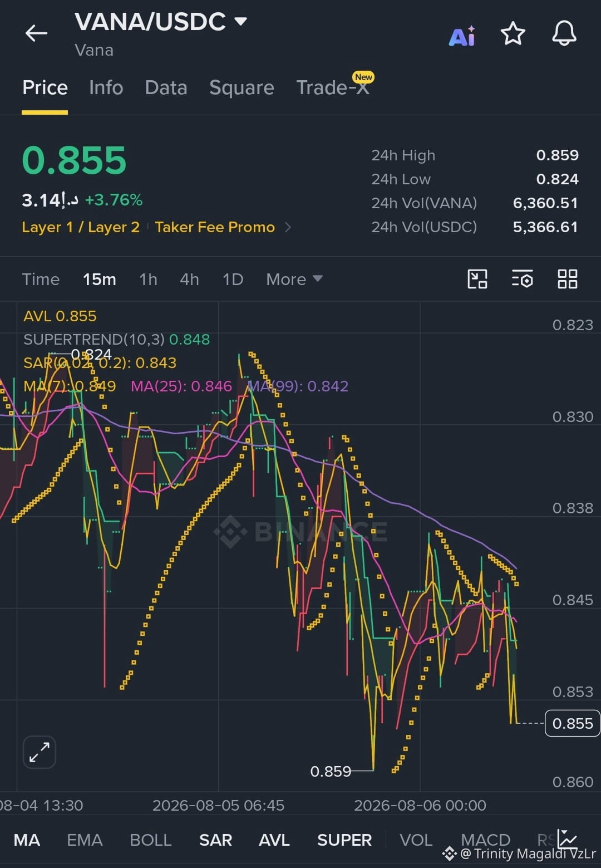The image size is (601, 868).
Task: Tap the 2026-08-05 06:45 time axis label
Action: point(218,806)
